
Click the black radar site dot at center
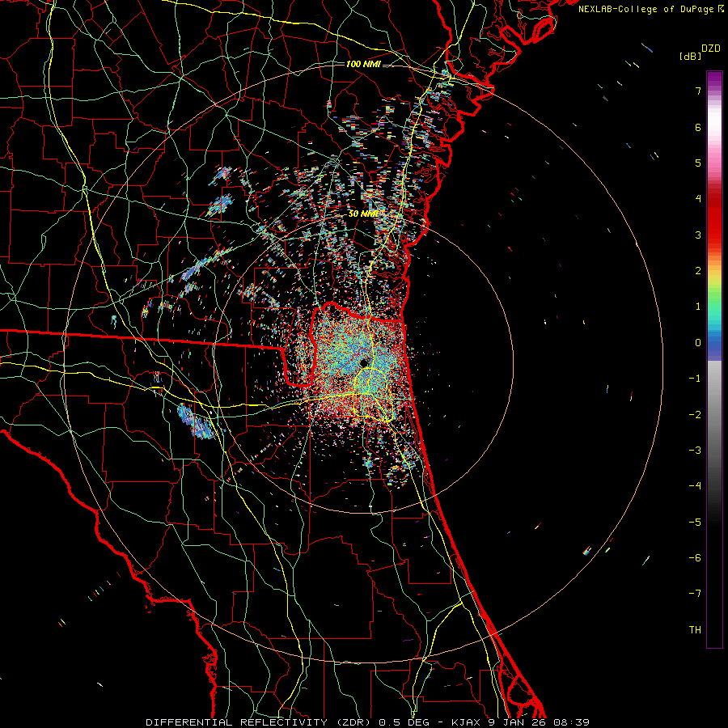click(363, 362)
